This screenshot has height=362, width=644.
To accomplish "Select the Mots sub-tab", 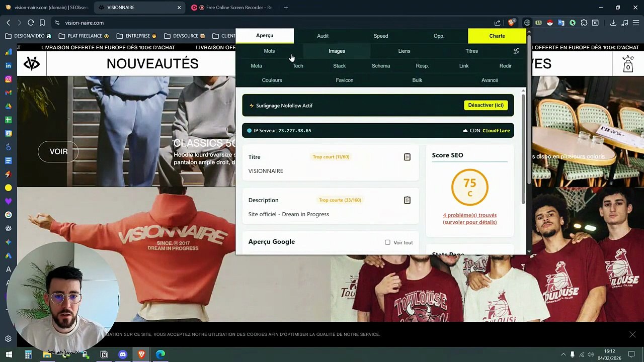I will click(269, 51).
